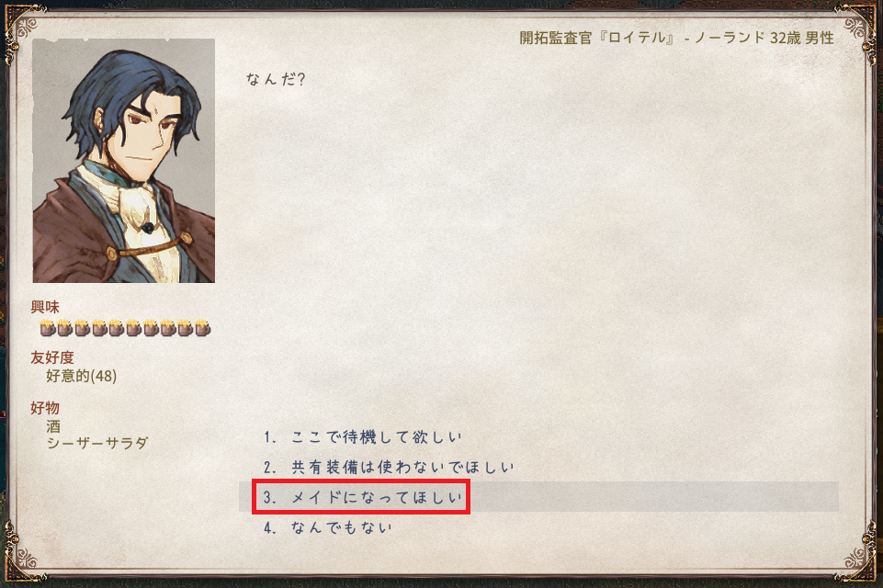Click the 友好度 heading
Viewport: 883px width, 588px height.
coord(52,357)
